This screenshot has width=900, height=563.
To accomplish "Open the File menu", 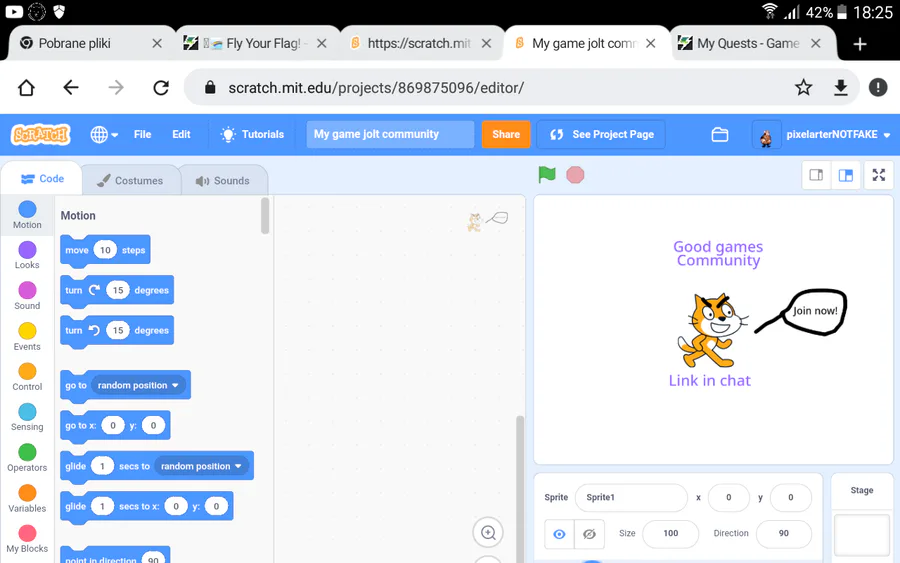I will point(142,134).
